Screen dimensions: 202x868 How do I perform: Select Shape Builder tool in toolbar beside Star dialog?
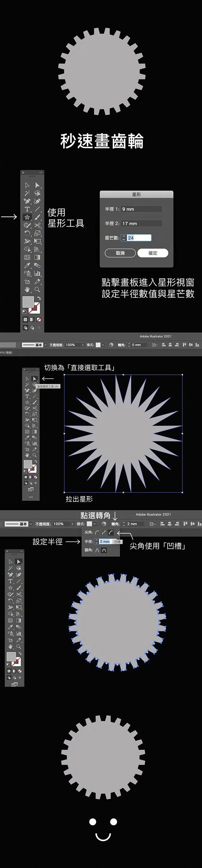click(x=27, y=249)
